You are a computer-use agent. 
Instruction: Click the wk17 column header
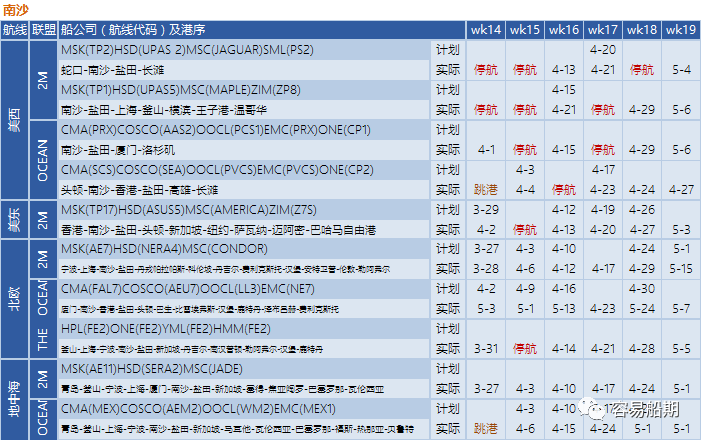(603, 30)
